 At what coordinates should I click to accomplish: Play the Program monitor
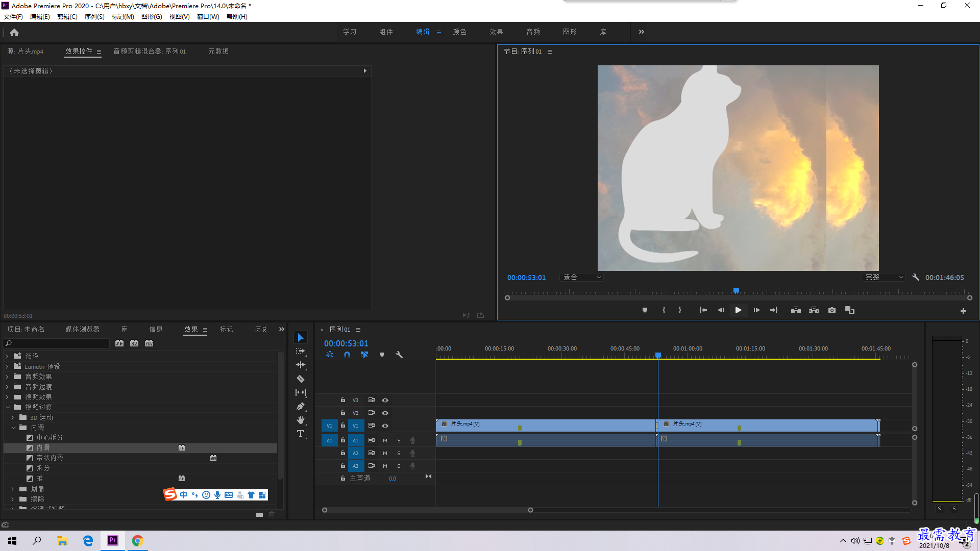738,310
